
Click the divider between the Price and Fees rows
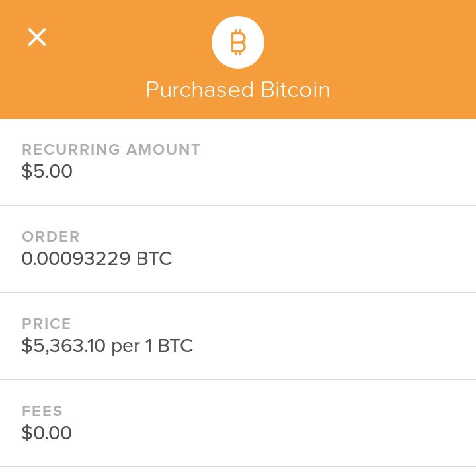pos(238,380)
